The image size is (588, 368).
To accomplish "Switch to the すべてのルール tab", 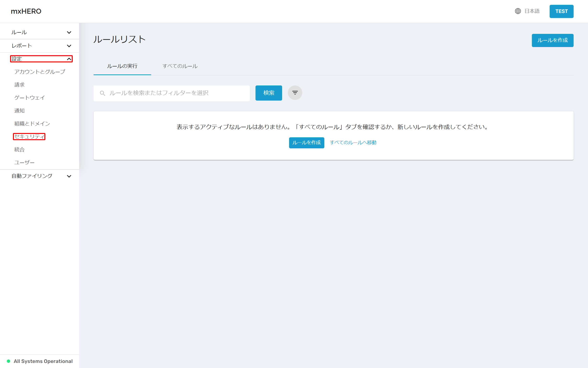I will (x=180, y=66).
